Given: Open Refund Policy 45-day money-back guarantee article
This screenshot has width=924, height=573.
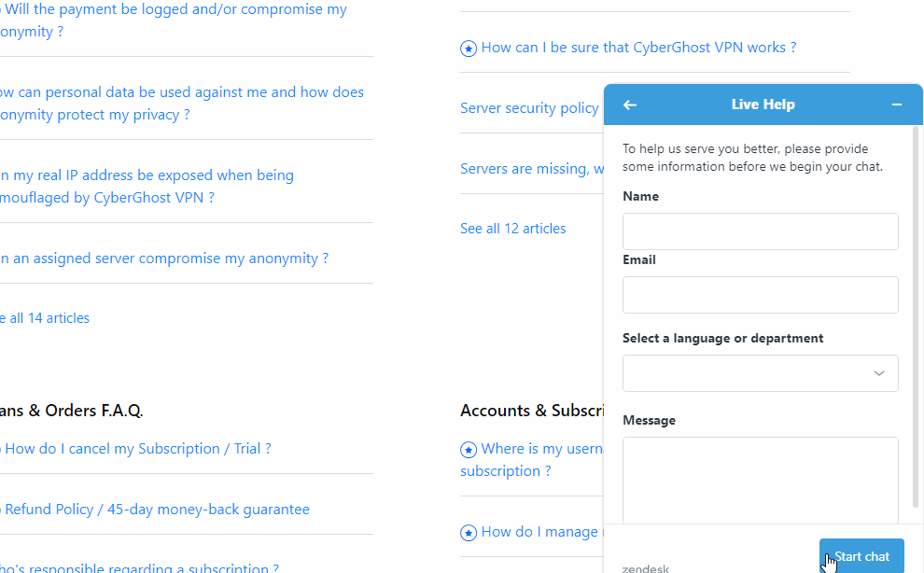Looking at the screenshot, I should (157, 510).
